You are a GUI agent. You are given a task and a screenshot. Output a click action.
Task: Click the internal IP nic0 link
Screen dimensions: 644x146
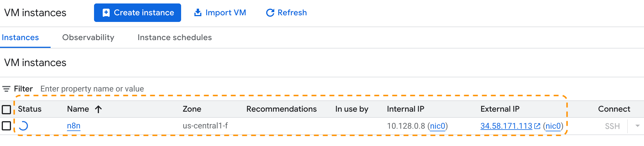437,126
